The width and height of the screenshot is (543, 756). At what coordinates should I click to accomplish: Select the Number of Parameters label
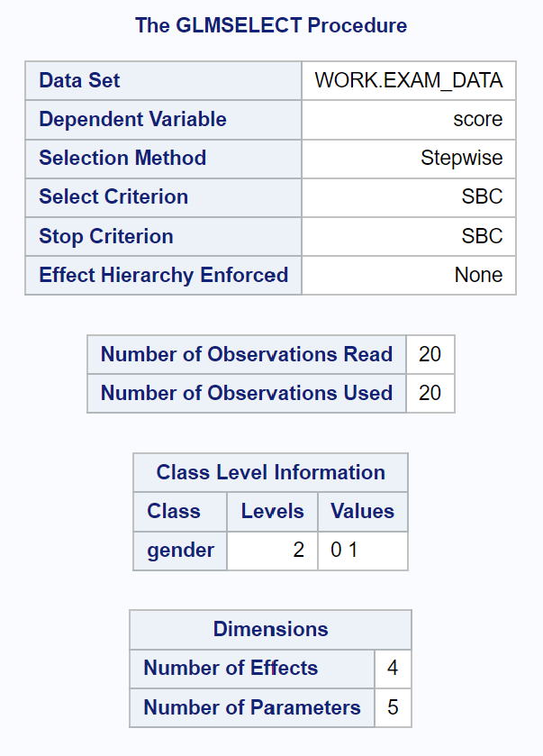252,707
